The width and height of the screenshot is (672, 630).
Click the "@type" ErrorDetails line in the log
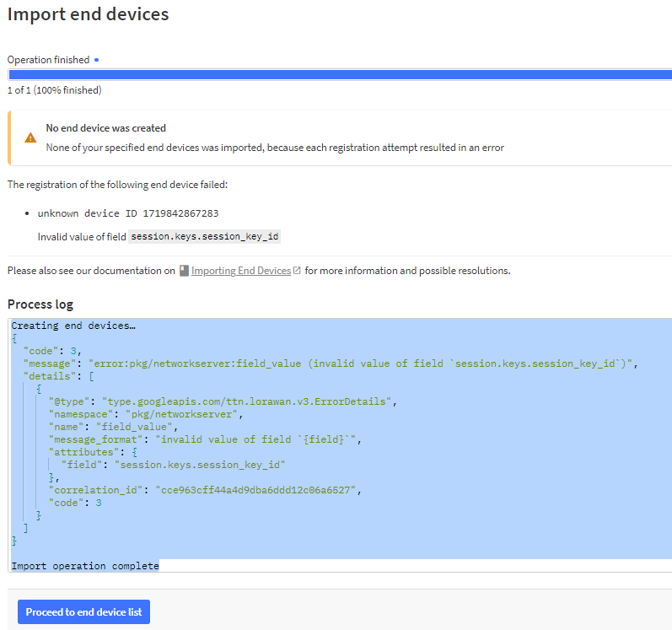222,401
